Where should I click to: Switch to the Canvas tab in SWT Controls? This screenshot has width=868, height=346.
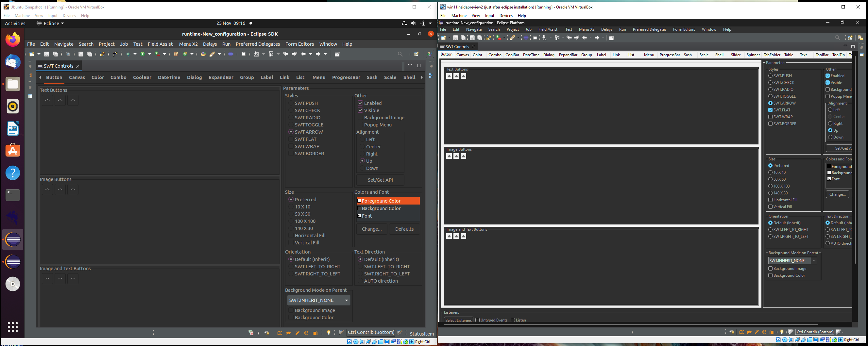click(x=77, y=77)
